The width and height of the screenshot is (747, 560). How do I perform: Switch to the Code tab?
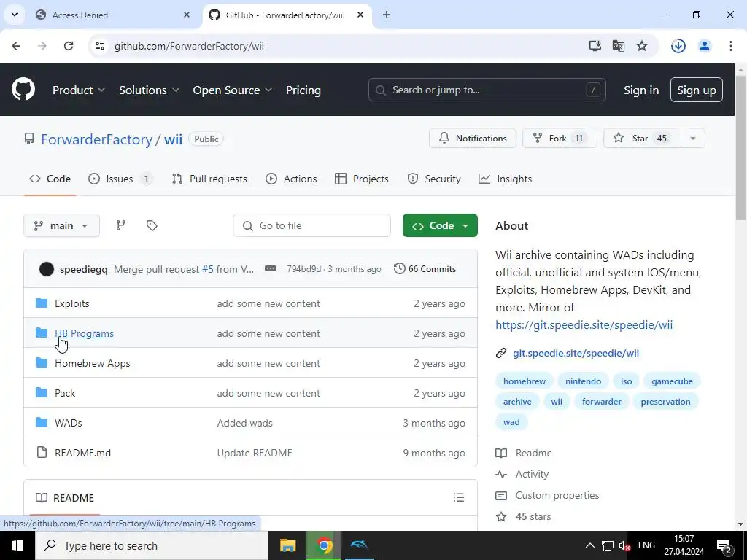[50, 179]
